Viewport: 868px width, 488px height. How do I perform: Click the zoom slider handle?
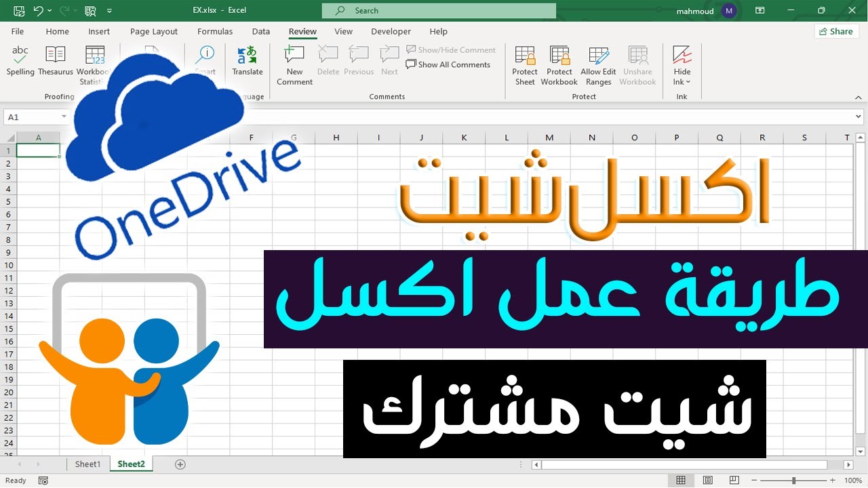point(794,481)
